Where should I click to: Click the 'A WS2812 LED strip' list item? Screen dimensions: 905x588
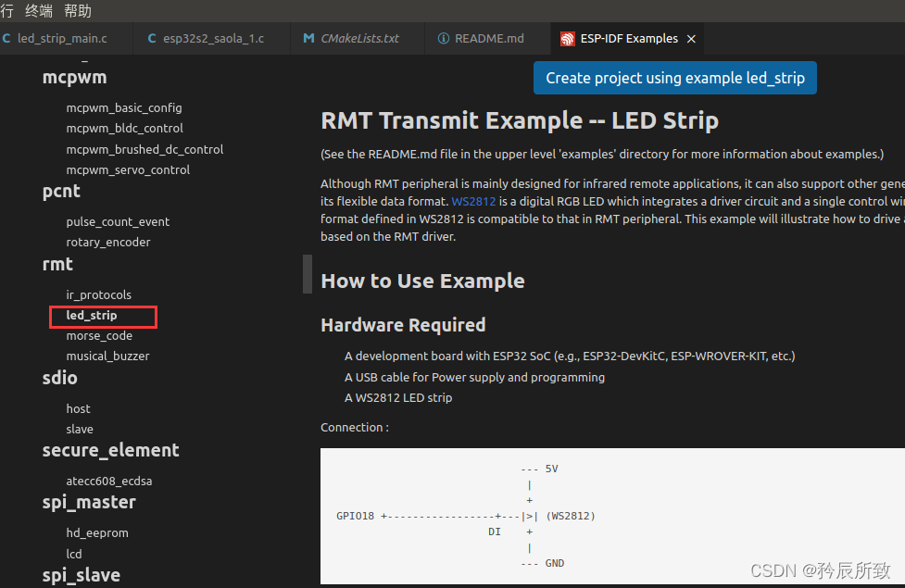(x=398, y=397)
